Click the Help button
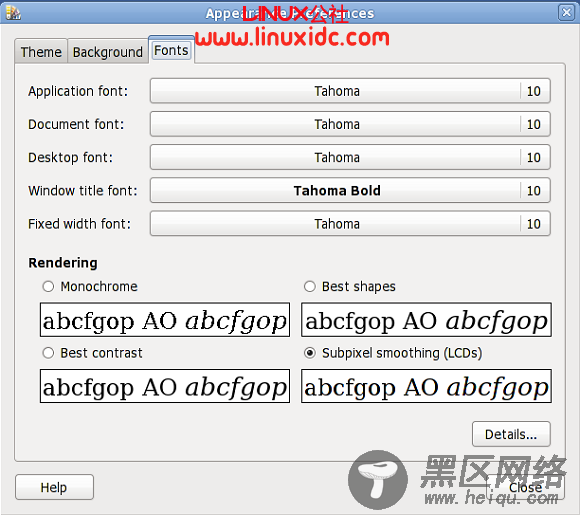This screenshot has height=515, width=580. click(x=54, y=487)
